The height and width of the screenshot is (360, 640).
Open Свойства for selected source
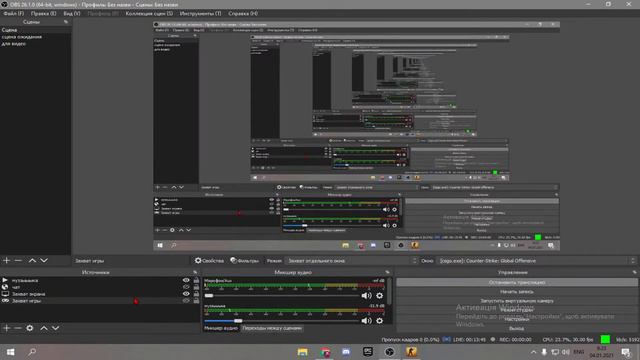click(x=209, y=260)
